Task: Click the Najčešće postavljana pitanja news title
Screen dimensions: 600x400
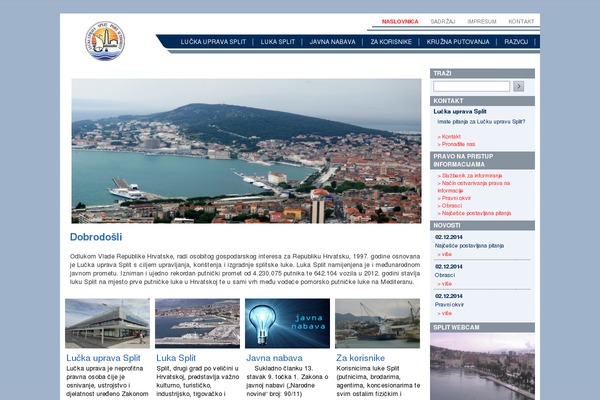Action: click(469, 246)
